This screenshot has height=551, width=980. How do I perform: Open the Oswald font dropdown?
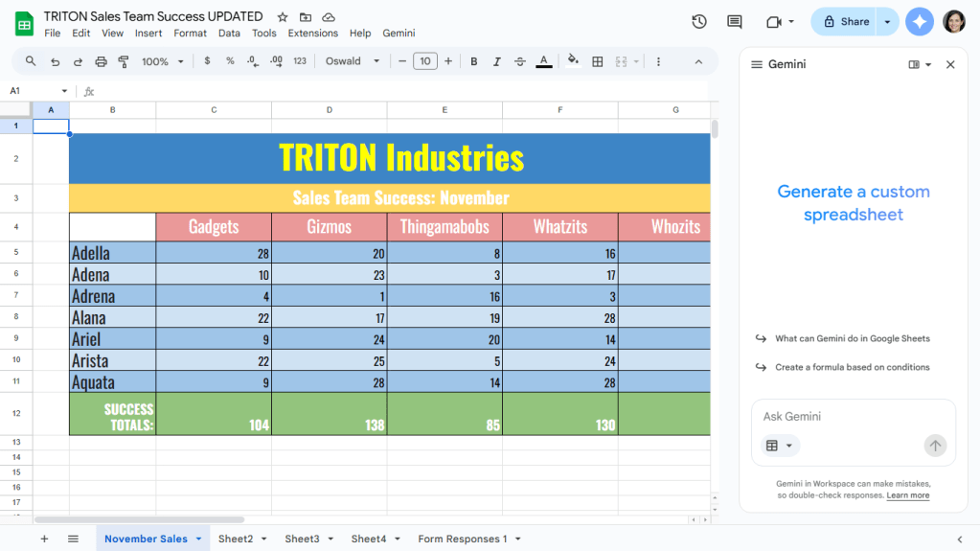click(x=353, y=61)
